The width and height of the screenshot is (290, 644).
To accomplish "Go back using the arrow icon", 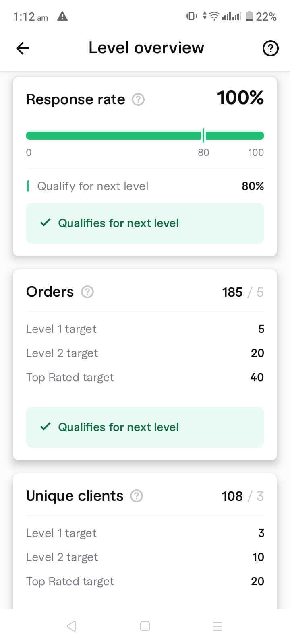I will [x=23, y=49].
